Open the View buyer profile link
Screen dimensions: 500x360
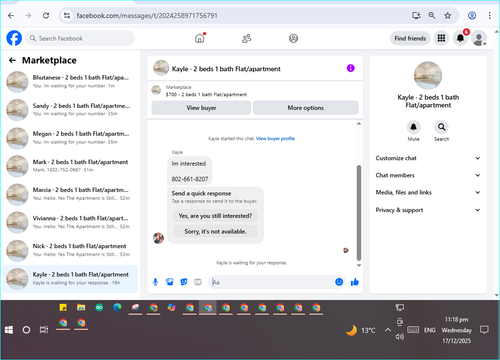point(275,139)
